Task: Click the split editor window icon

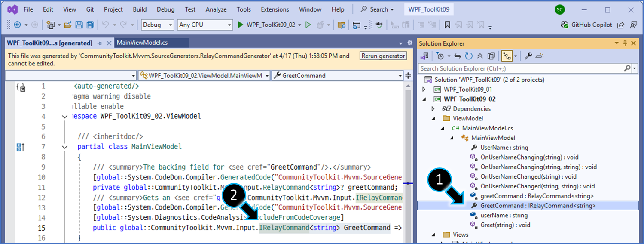Action: tap(408, 76)
